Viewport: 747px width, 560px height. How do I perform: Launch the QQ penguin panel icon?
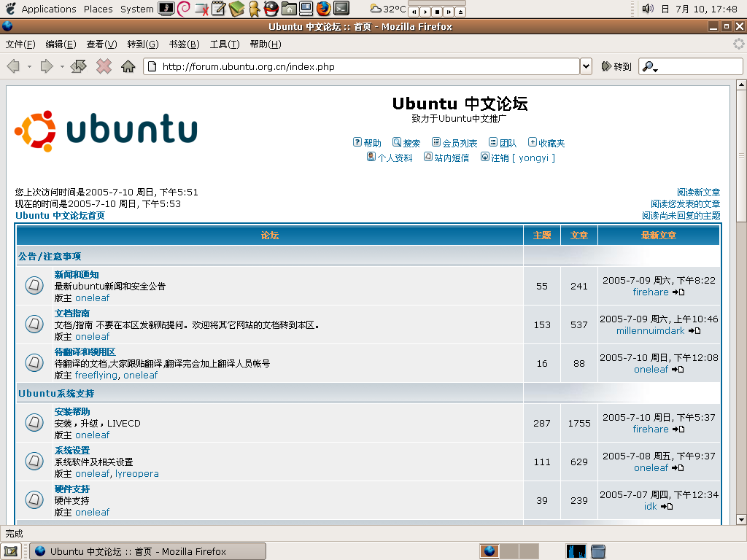tap(271, 8)
